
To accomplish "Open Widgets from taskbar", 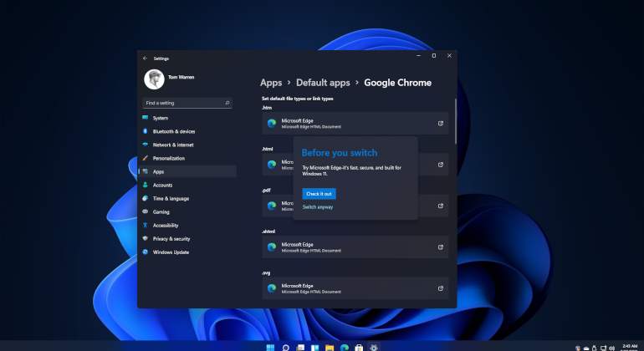I will 315,348.
